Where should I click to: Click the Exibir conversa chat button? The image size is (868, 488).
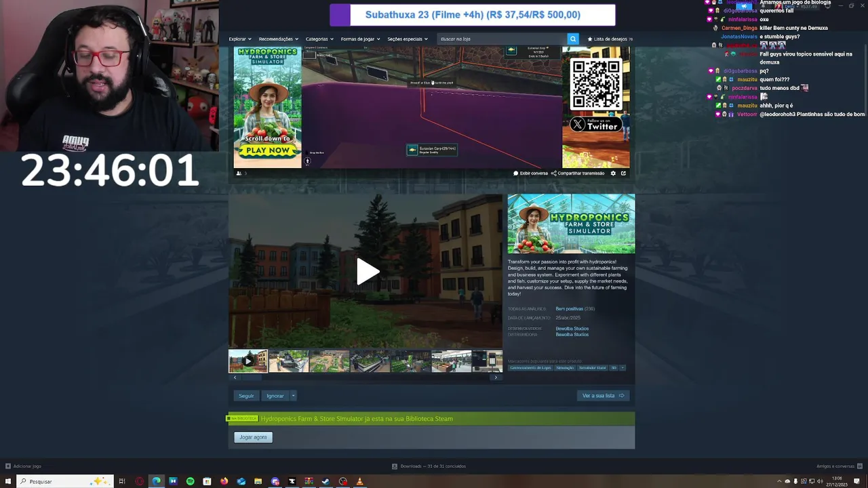pyautogui.click(x=530, y=173)
